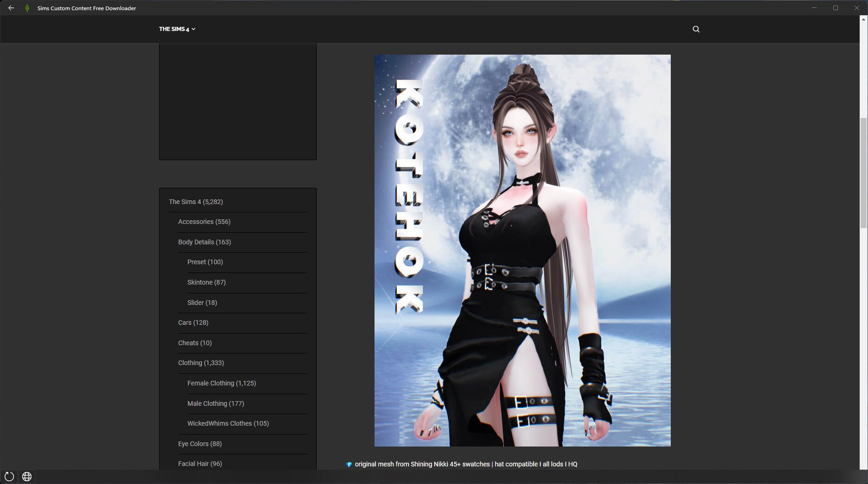This screenshot has width=868, height=484.
Task: Maximize the Sims downloader window
Action: [x=836, y=8]
